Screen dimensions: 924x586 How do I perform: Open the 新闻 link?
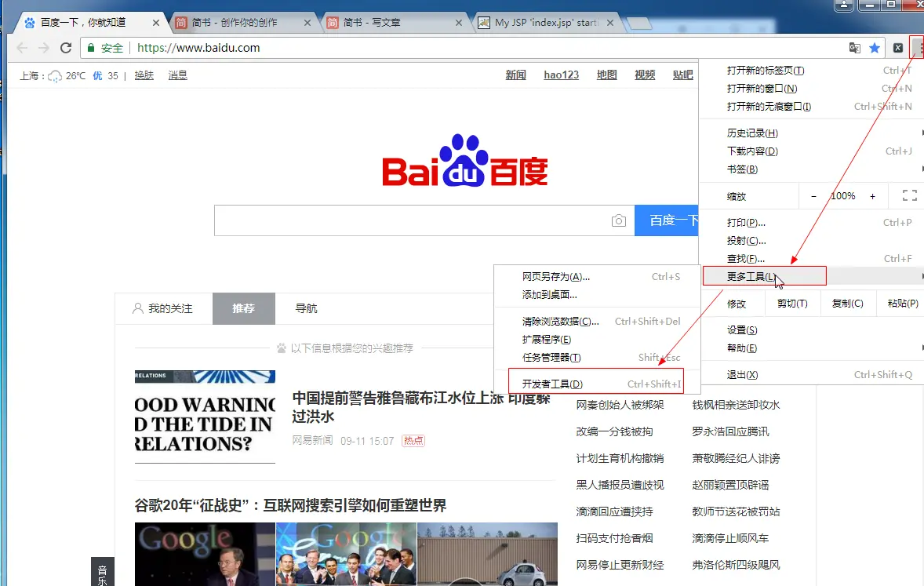(x=515, y=75)
